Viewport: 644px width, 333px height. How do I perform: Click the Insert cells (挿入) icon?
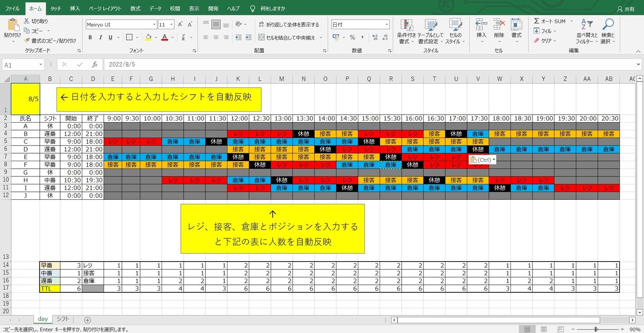(481, 25)
